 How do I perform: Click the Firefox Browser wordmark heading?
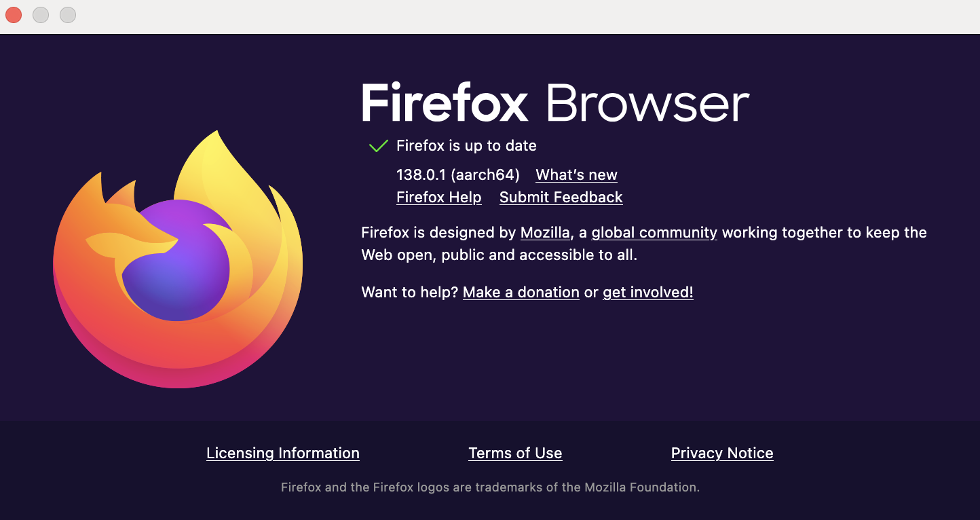point(554,104)
